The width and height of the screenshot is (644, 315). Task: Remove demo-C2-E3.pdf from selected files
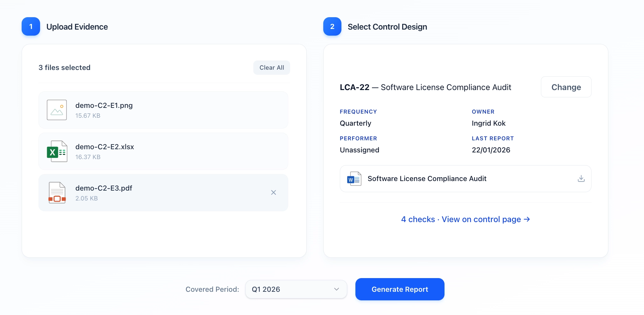pos(274,192)
